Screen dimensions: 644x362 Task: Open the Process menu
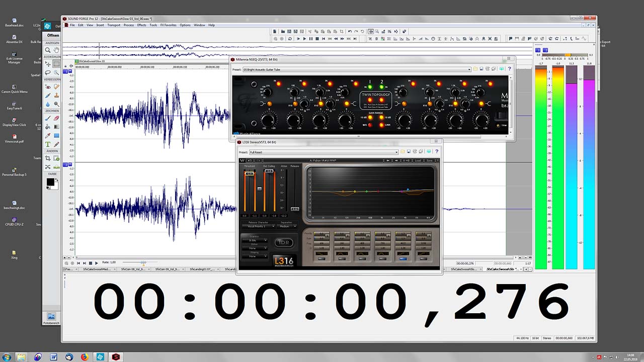click(129, 25)
